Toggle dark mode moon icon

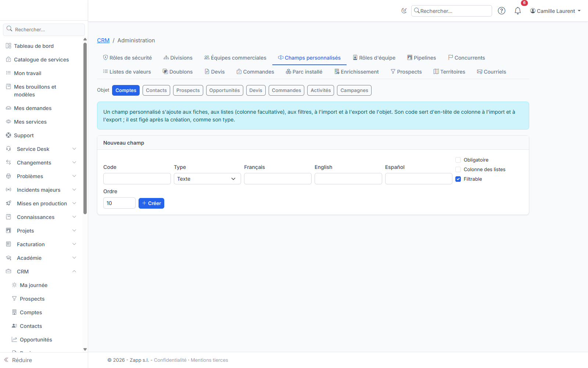[x=404, y=11]
